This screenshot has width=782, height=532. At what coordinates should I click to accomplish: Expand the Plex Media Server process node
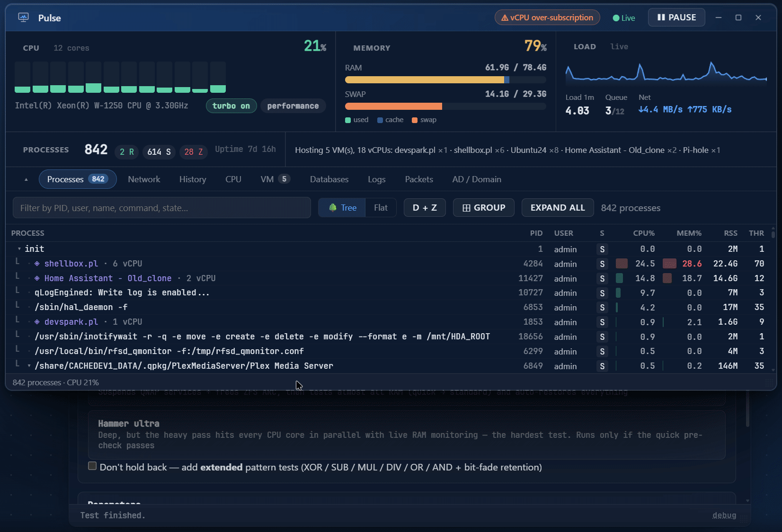(x=29, y=366)
